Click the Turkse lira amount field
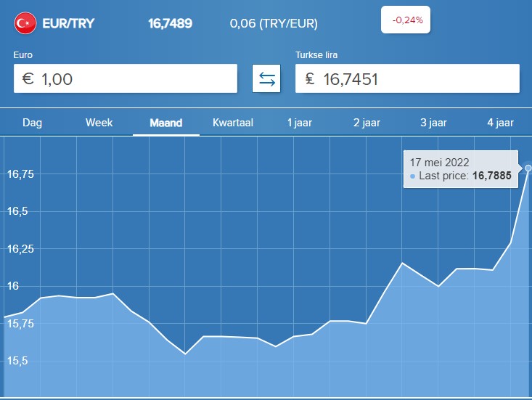The width and height of the screenshot is (532, 400). point(407,78)
